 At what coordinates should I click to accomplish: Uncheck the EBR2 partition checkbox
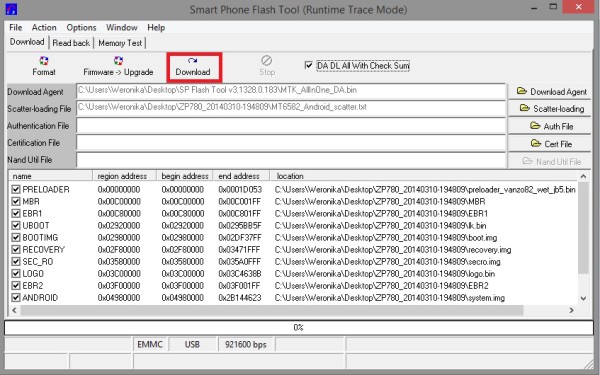[16, 286]
